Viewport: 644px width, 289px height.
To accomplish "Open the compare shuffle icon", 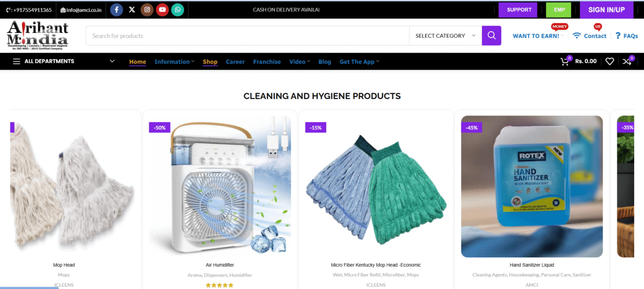I will [x=627, y=61].
